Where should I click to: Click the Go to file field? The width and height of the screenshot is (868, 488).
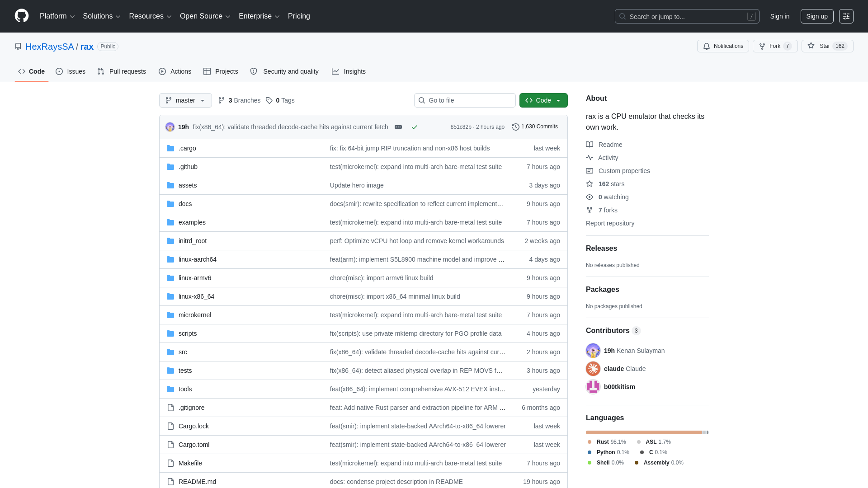coord(465,100)
